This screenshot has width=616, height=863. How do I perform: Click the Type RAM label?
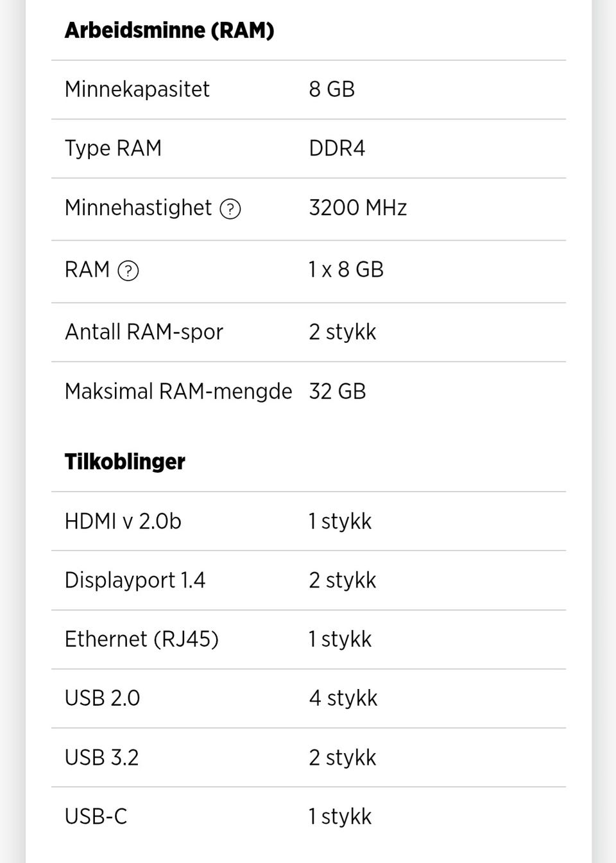113,148
